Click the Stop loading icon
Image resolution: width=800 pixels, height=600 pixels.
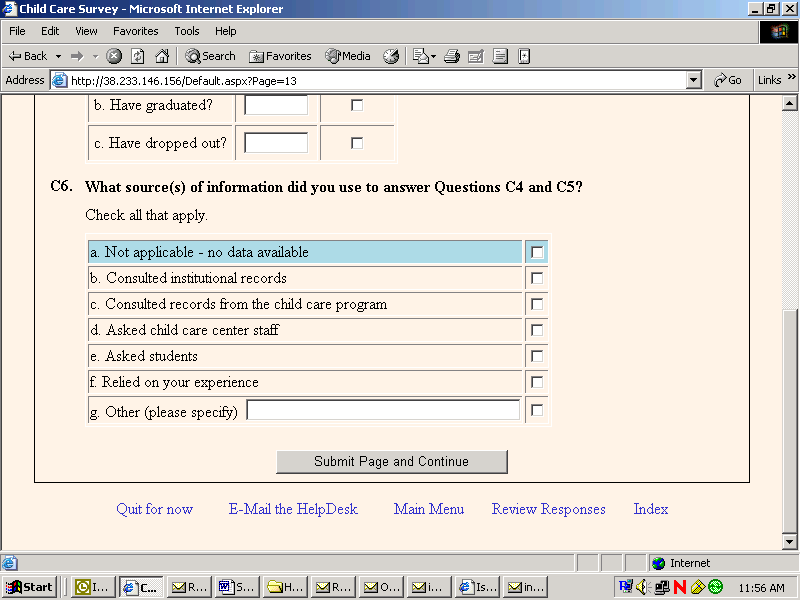[x=114, y=56]
